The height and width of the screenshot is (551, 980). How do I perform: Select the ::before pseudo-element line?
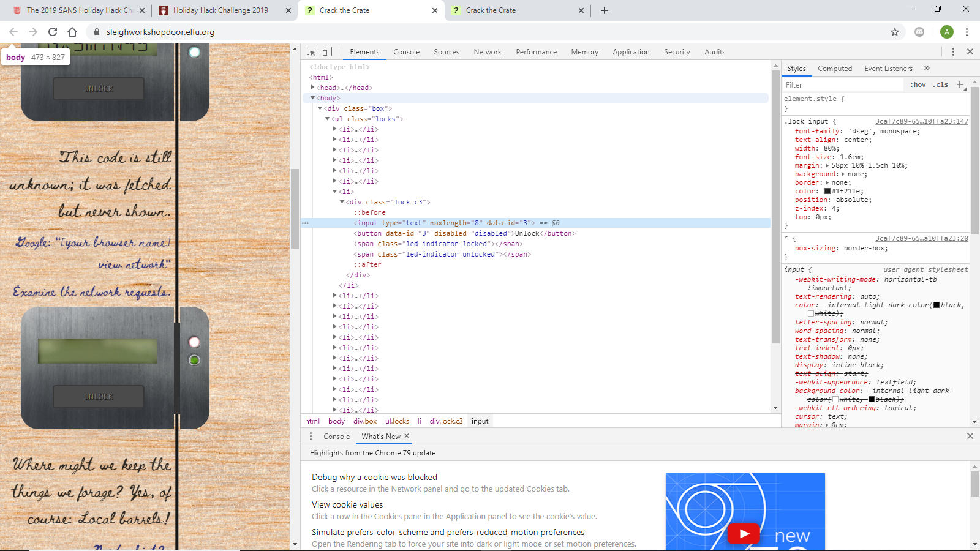(369, 212)
